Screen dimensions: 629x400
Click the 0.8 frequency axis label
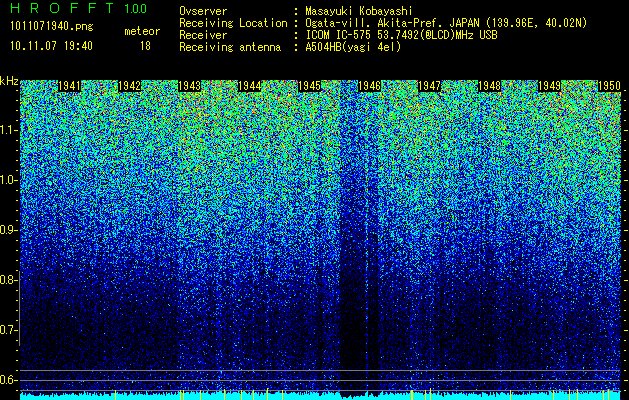point(8,280)
